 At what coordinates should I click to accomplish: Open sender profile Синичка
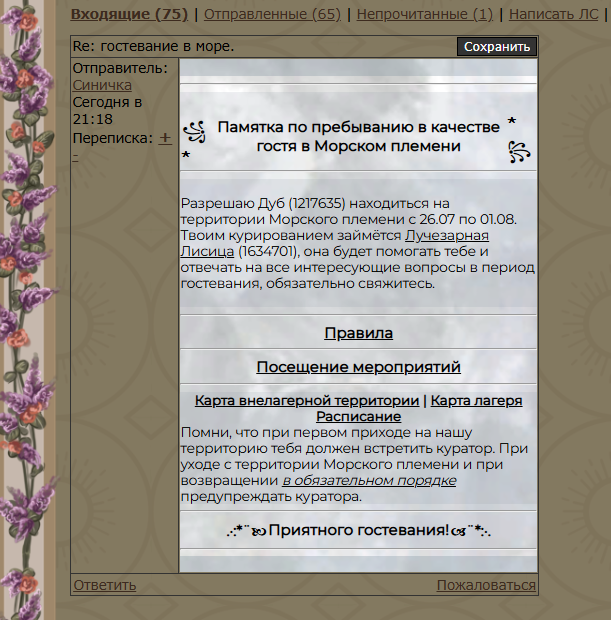102,85
